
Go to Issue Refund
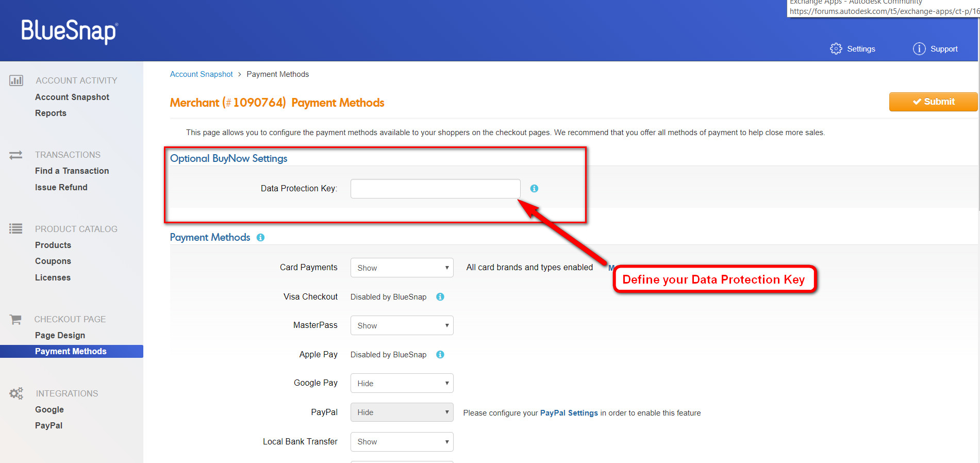click(61, 187)
